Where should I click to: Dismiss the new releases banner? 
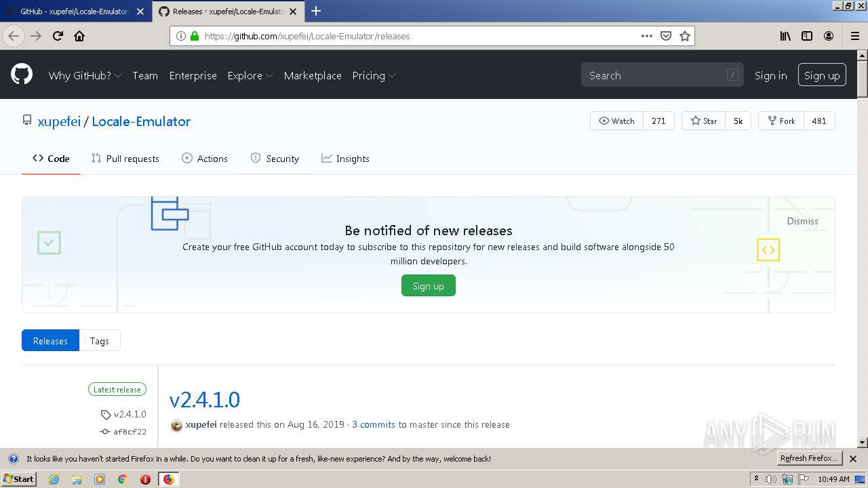(802, 221)
